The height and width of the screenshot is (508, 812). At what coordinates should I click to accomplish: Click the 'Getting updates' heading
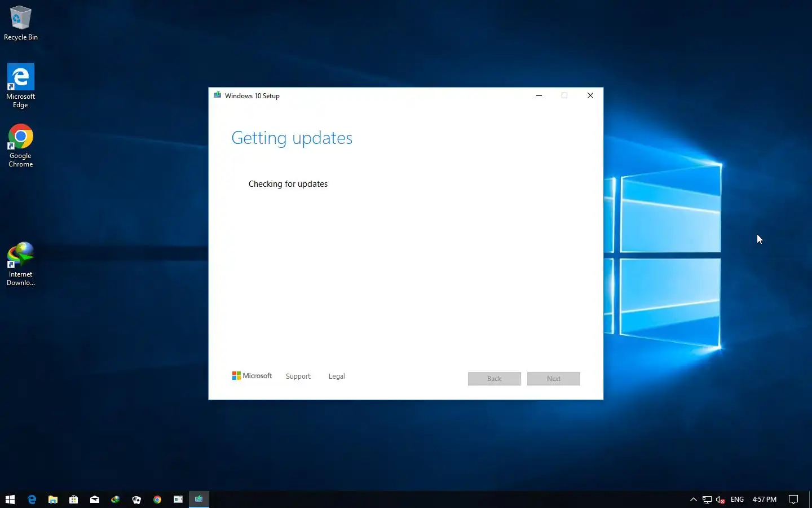point(292,138)
